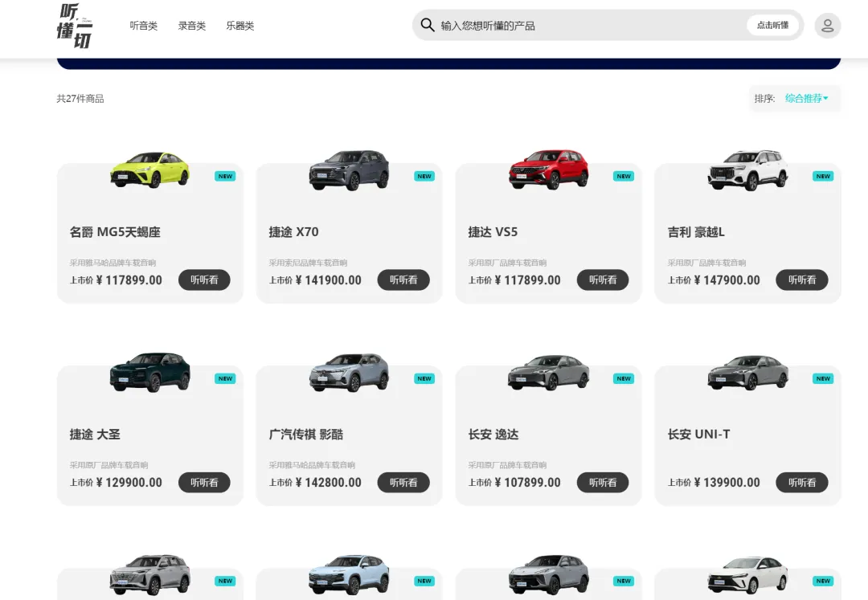Click 听听看 for 吉利 豪越L
The height and width of the screenshot is (600, 868).
click(802, 280)
